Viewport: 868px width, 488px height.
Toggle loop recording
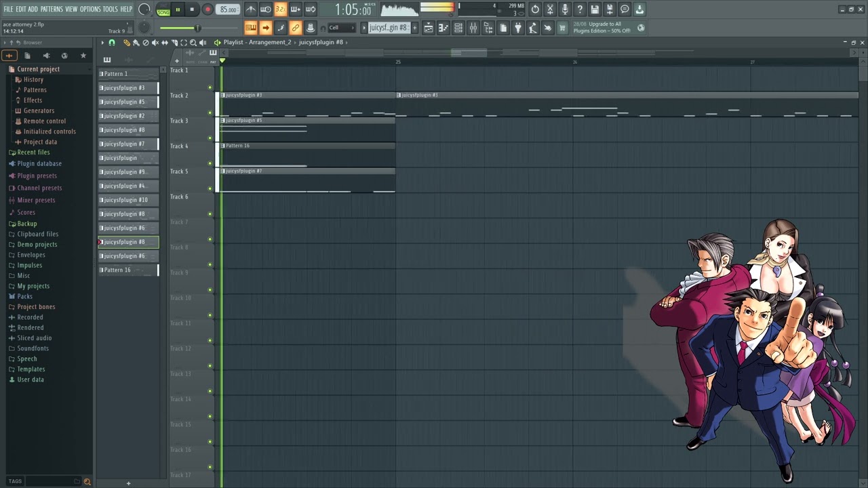(311, 9)
